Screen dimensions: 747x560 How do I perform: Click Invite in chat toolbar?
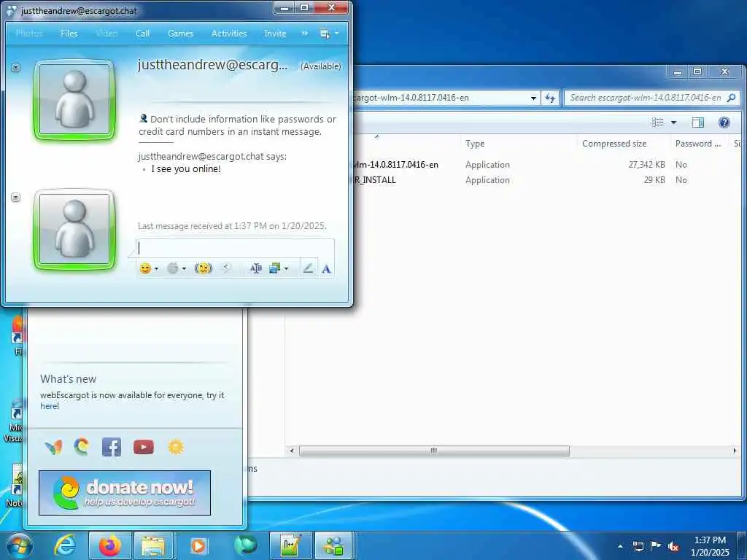(275, 34)
